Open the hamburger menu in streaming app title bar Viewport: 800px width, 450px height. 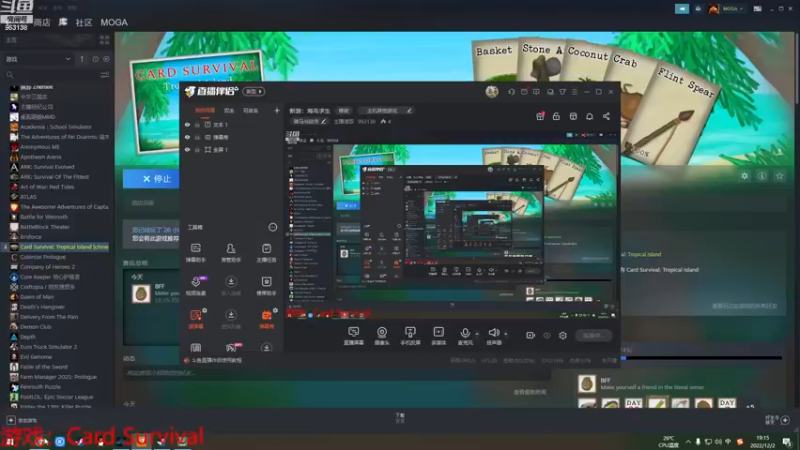[x=574, y=92]
